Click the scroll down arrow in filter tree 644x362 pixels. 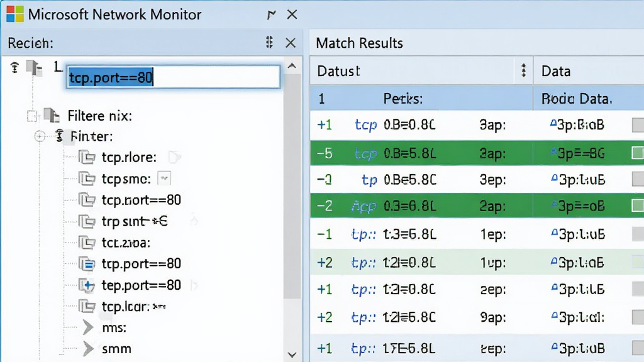[x=292, y=354]
